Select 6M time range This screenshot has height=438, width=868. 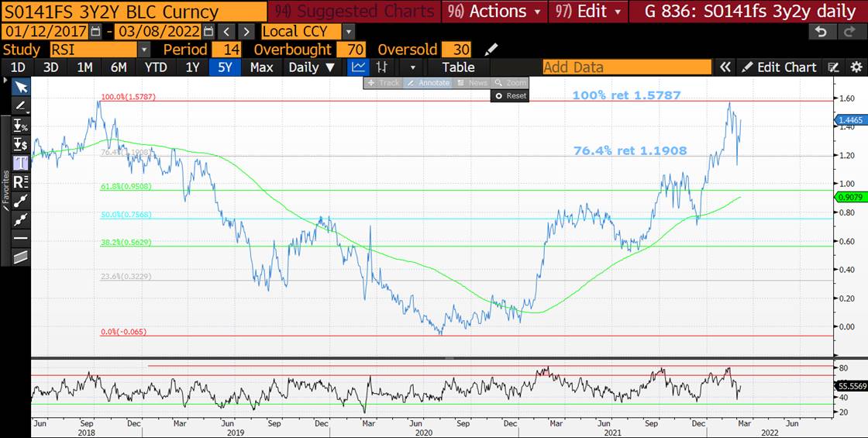click(x=119, y=67)
